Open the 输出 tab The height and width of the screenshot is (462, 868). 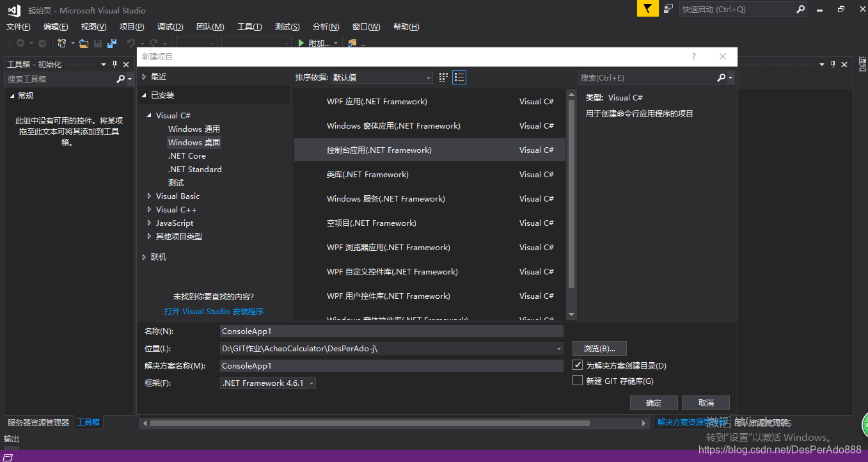click(12, 438)
